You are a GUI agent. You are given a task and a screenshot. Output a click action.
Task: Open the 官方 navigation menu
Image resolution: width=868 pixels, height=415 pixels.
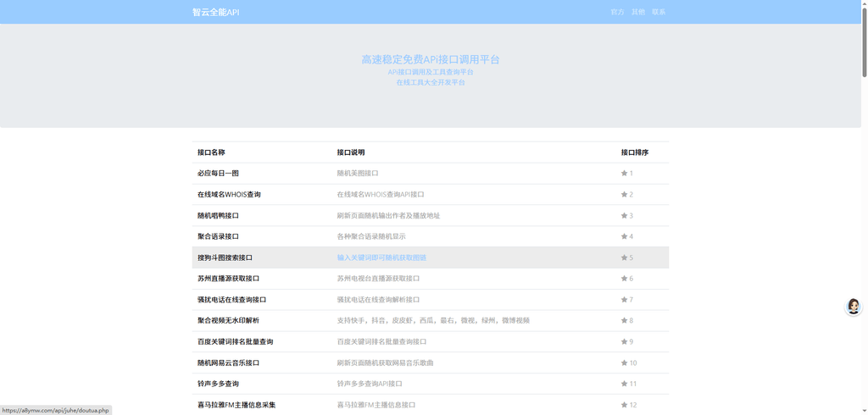[x=617, y=12]
